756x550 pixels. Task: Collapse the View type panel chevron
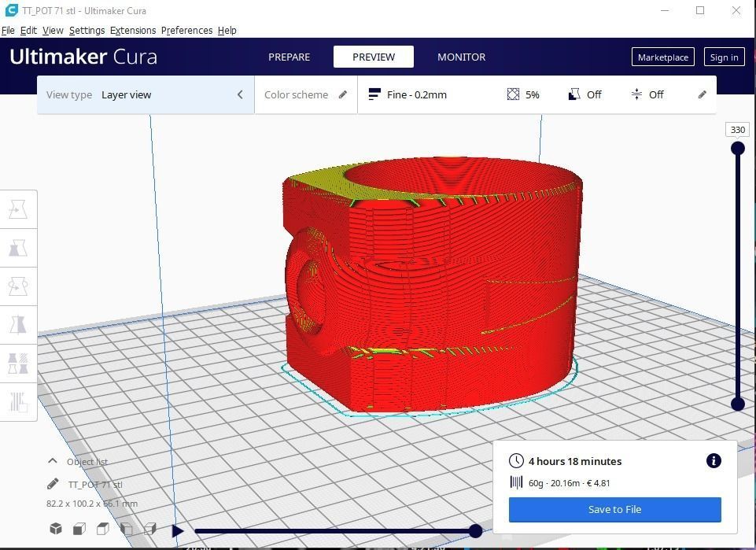(x=240, y=94)
